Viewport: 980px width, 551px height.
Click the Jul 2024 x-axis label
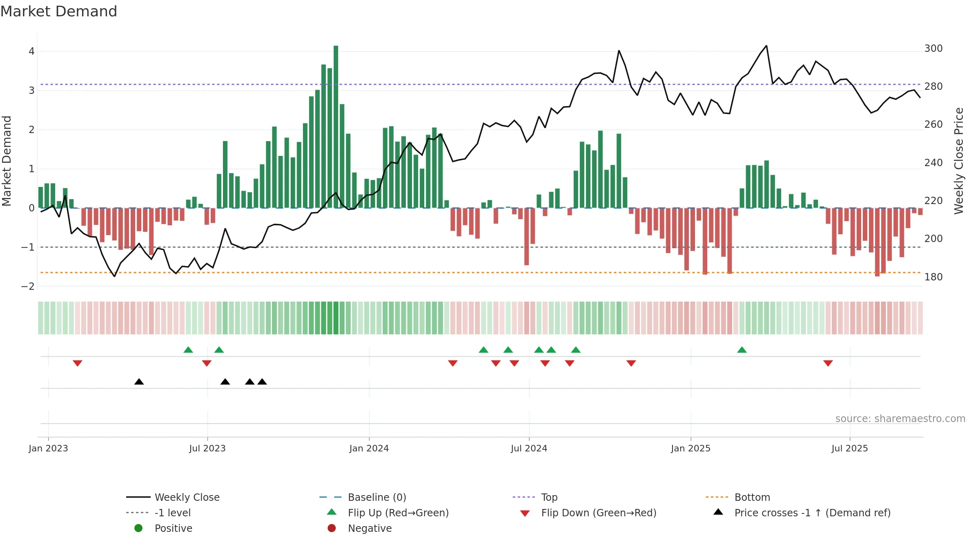[x=529, y=448]
